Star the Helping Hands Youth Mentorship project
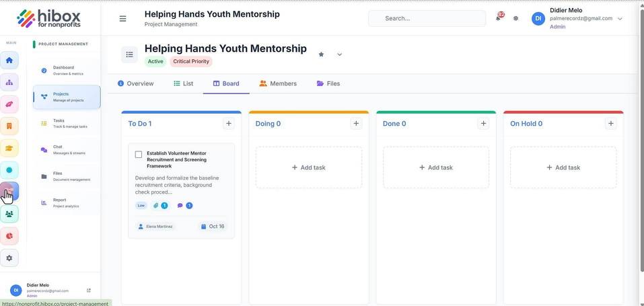The height and width of the screenshot is (306, 644). (321, 54)
